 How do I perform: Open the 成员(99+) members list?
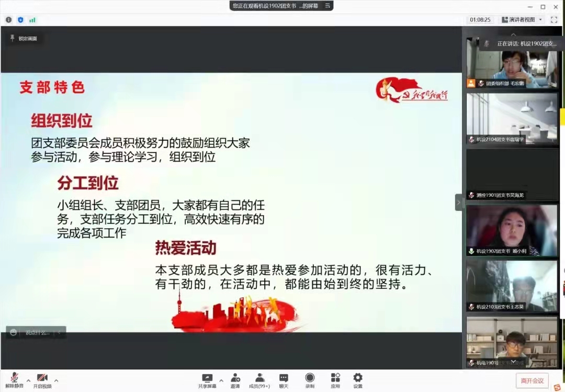259,379
